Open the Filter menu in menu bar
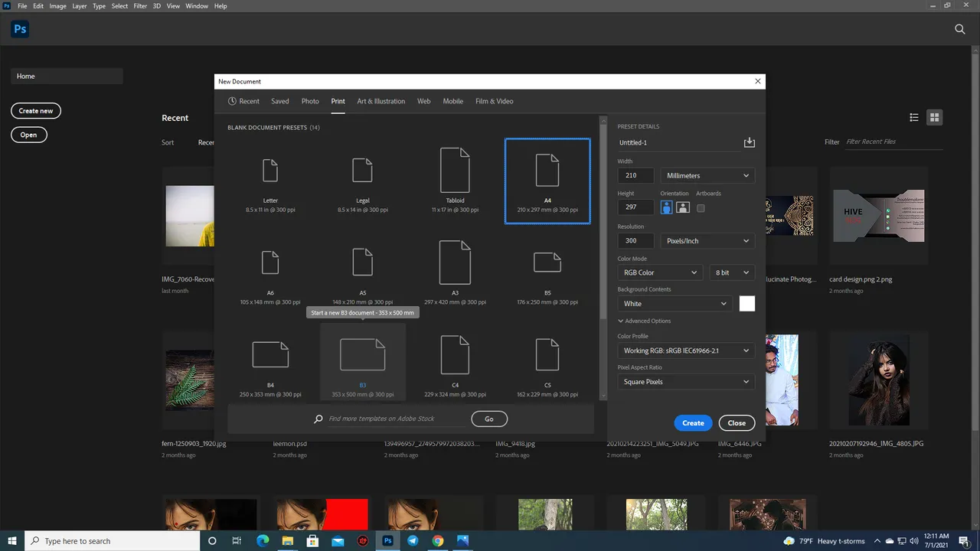980x551 pixels. coord(140,6)
